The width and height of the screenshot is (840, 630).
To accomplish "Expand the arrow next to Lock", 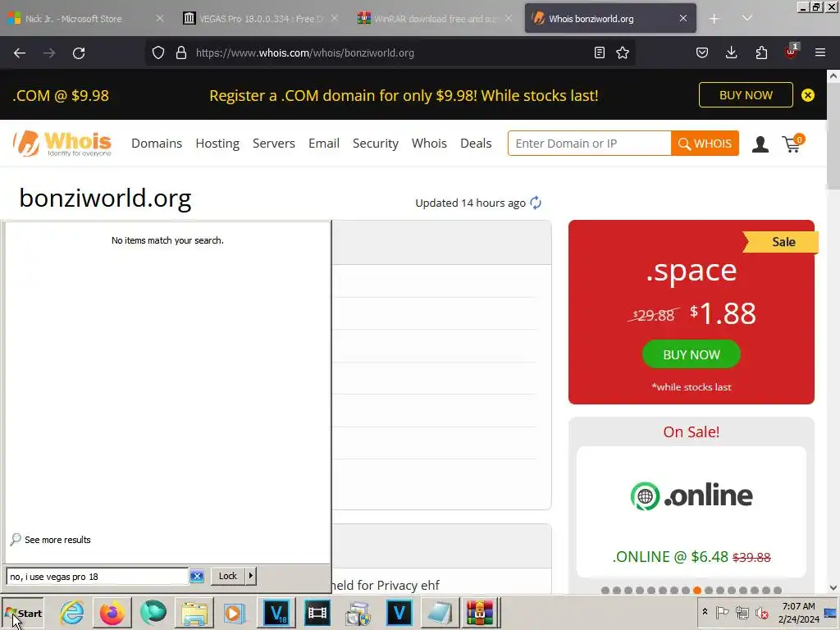I will click(x=251, y=576).
